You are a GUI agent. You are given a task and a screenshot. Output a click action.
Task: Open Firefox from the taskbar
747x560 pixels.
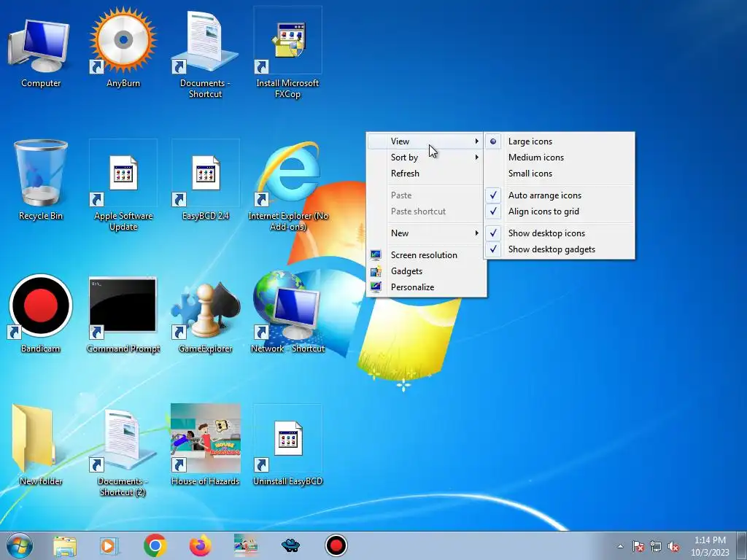200,545
